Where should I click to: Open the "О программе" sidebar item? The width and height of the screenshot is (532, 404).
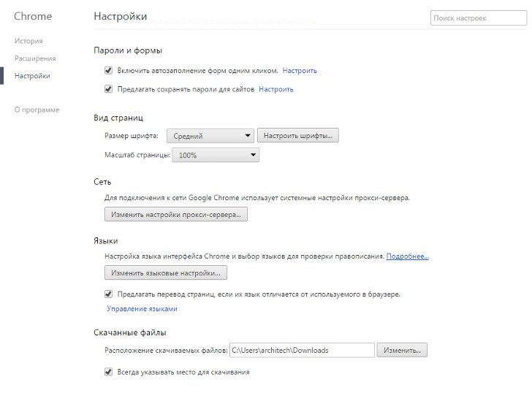(37, 110)
